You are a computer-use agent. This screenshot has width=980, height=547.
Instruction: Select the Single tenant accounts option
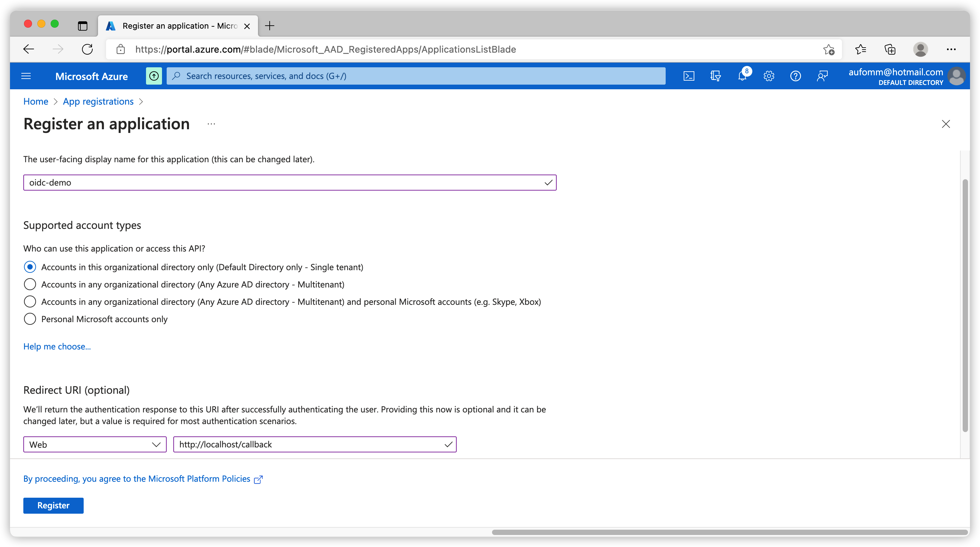[x=30, y=267]
